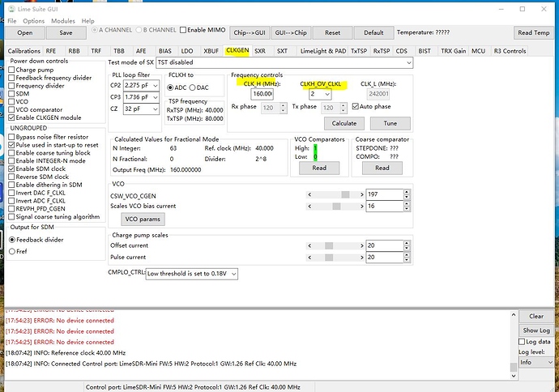Image resolution: width=559 pixels, height=392 pixels.
Task: Open the Modules menu
Action: [63, 21]
